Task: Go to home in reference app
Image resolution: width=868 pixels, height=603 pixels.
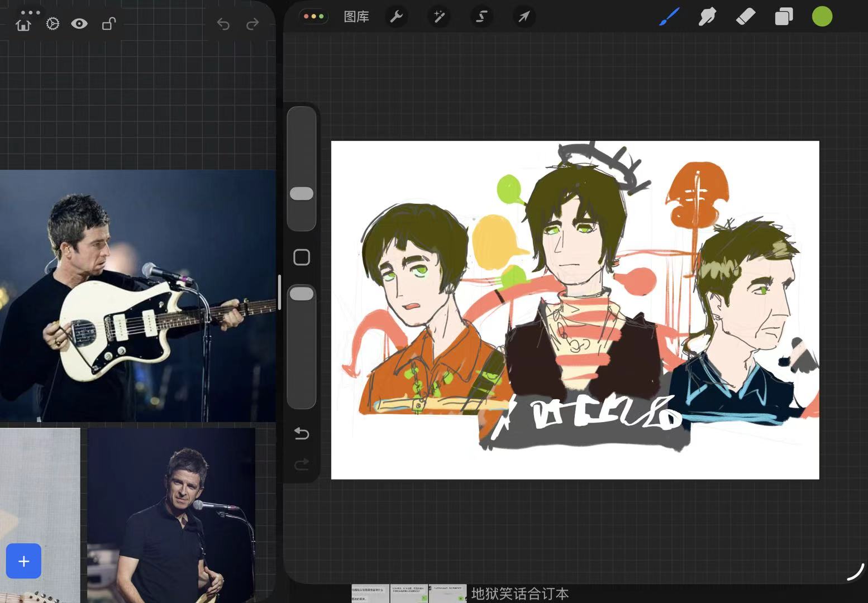Action: tap(23, 25)
